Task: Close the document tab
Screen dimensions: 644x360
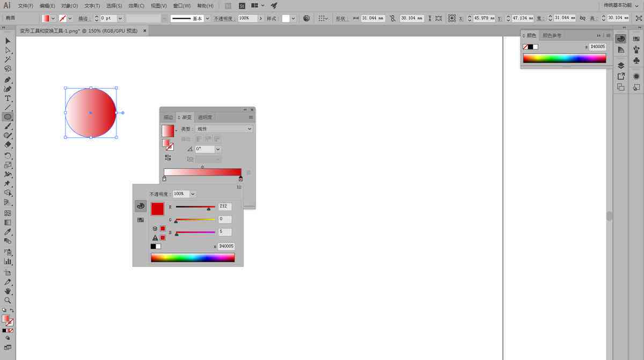Action: [145, 31]
